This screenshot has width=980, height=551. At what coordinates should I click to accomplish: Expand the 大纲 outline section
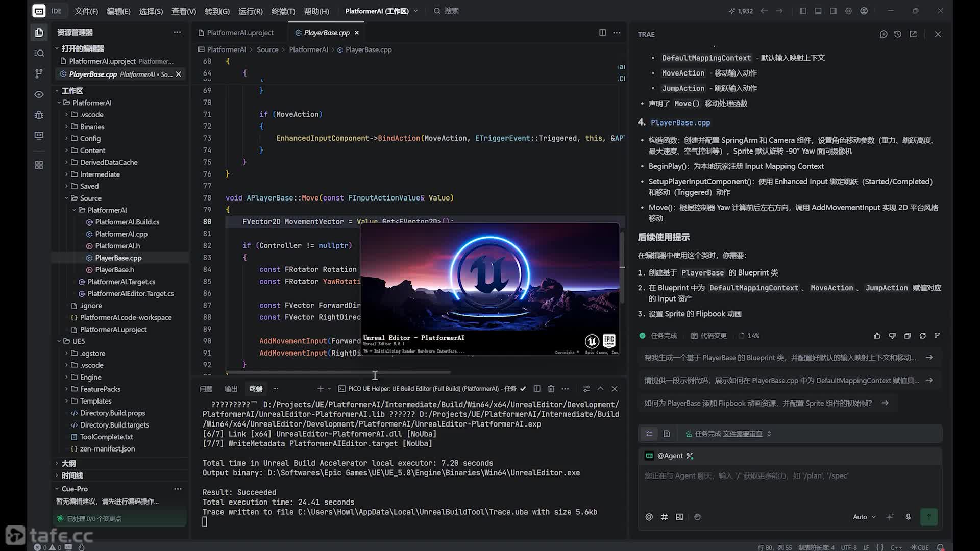pos(68,464)
